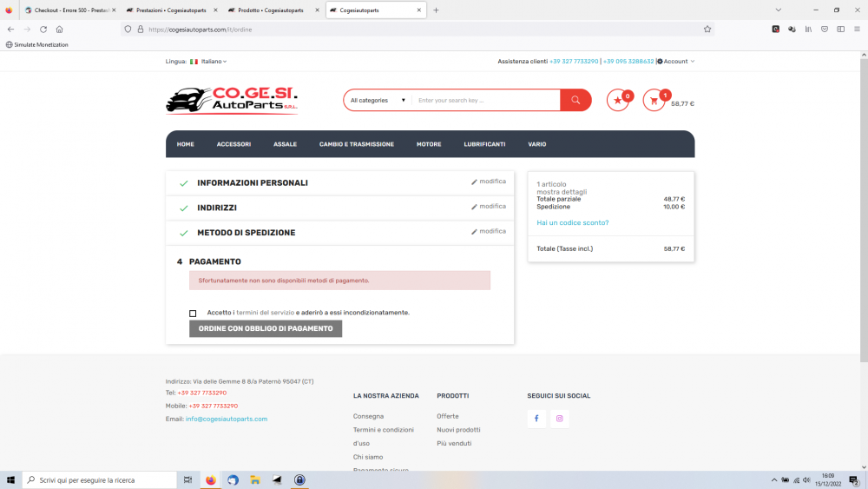Close the Checkout - Errore 500 tab
The width and height of the screenshot is (868, 489).
click(x=114, y=10)
